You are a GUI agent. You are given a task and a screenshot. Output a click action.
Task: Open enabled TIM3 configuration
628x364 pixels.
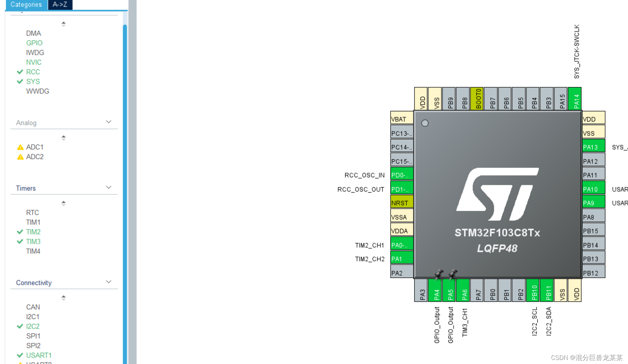[x=33, y=241]
